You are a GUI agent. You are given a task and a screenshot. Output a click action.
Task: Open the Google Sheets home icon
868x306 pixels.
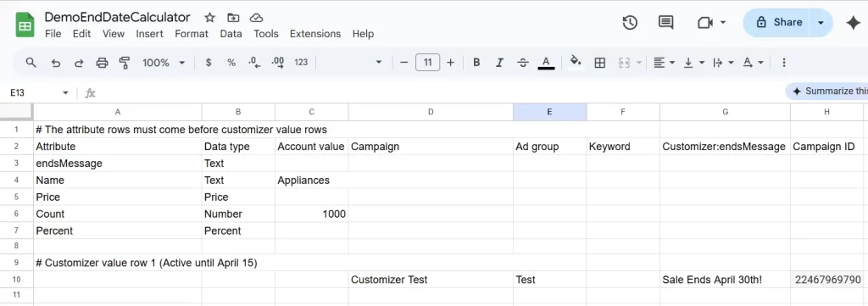pos(25,25)
